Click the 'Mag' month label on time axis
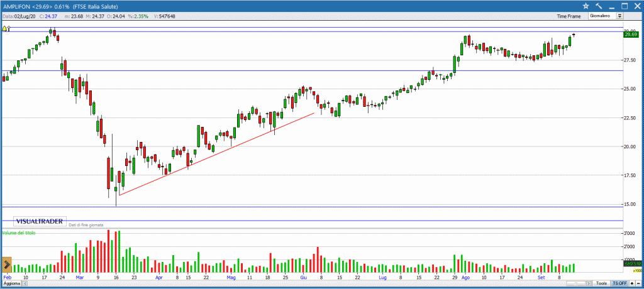The image size is (644, 289). 231,278
